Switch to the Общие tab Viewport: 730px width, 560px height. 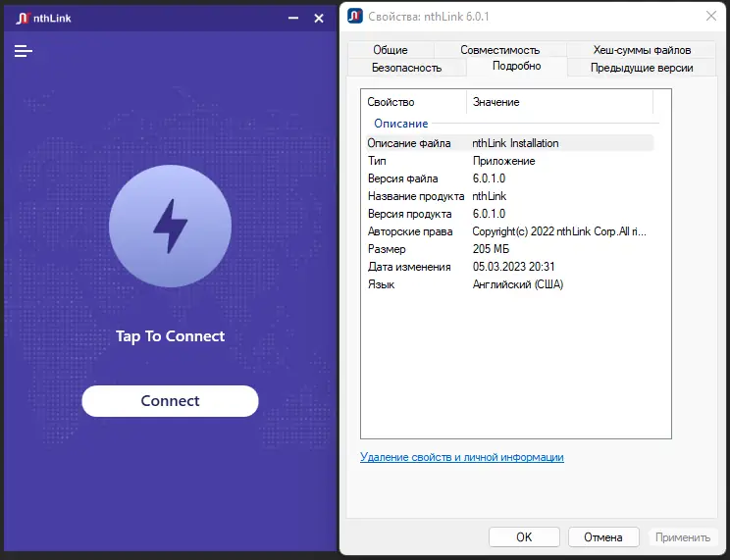(391, 50)
